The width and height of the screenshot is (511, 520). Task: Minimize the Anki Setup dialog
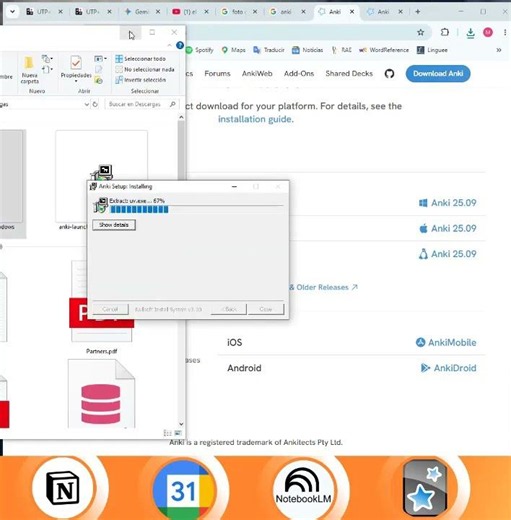(234, 187)
